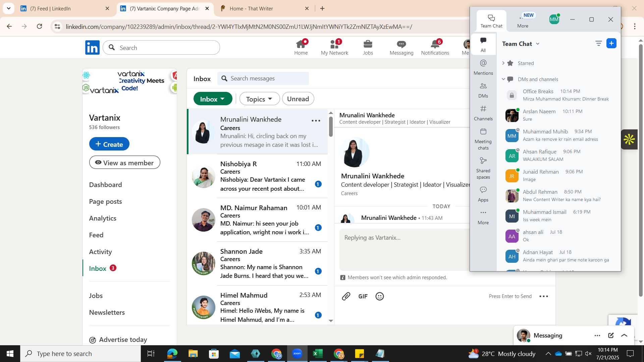
Task: Click the Create button
Action: [109, 144]
